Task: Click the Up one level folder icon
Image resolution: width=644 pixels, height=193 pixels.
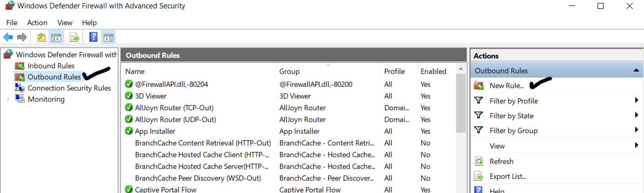Action: 41,37
